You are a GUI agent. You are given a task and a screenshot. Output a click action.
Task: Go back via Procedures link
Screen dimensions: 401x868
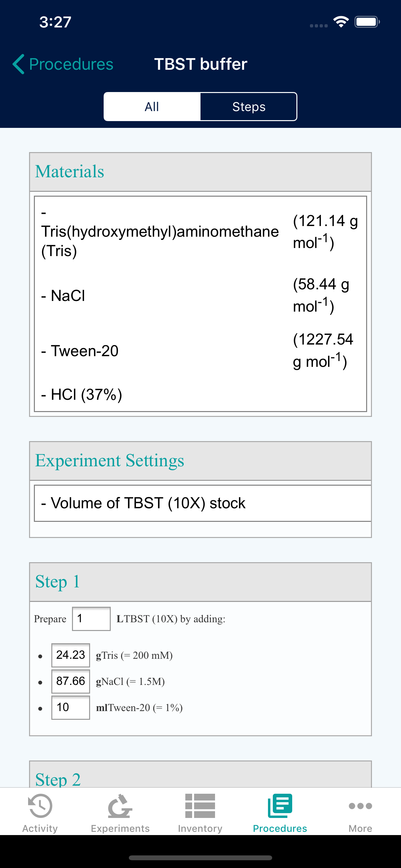[x=71, y=64]
